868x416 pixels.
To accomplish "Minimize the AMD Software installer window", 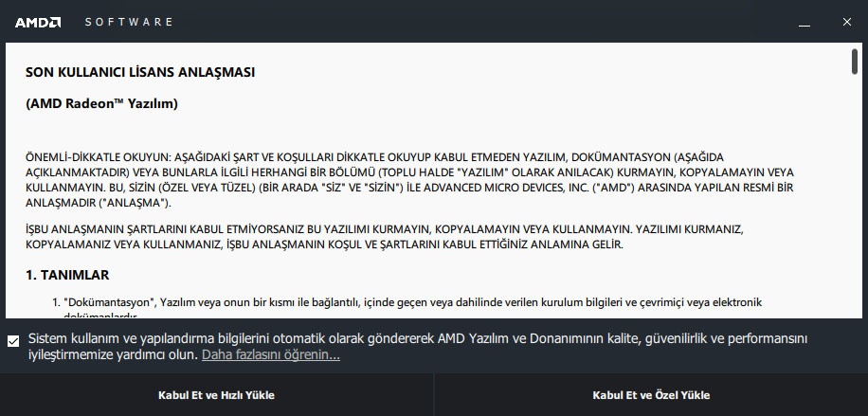I will coord(805,22).
